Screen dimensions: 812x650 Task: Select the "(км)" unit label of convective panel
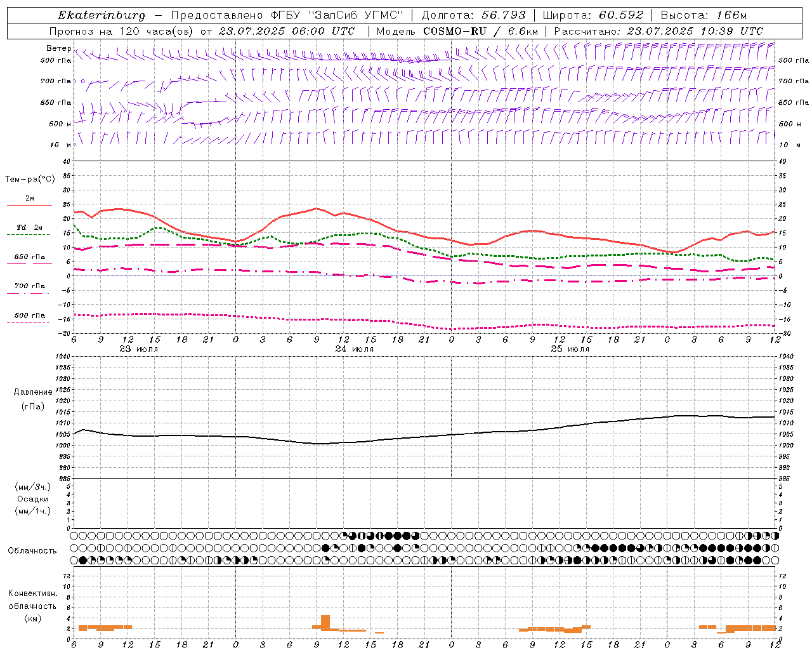point(32,618)
